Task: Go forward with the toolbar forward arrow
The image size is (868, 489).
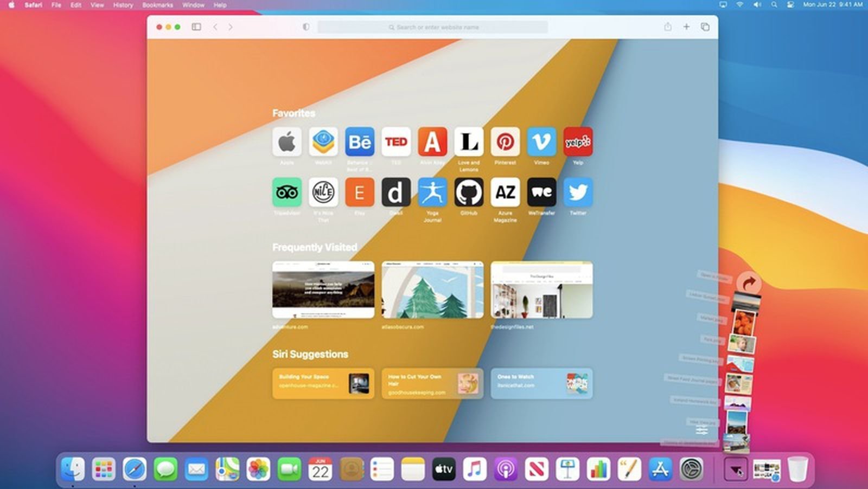Action: [x=231, y=27]
